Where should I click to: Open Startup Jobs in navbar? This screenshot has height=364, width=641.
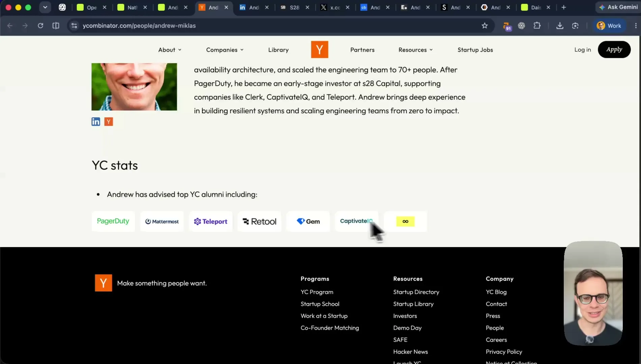(x=475, y=50)
